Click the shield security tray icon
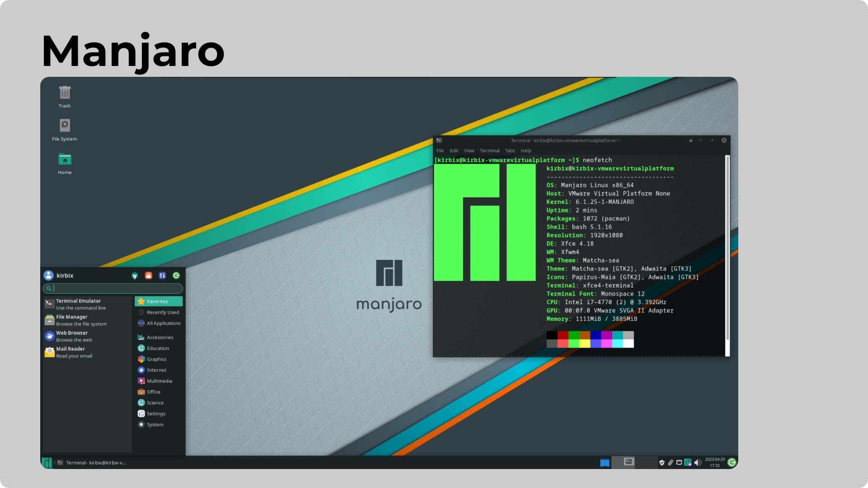 pos(662,463)
